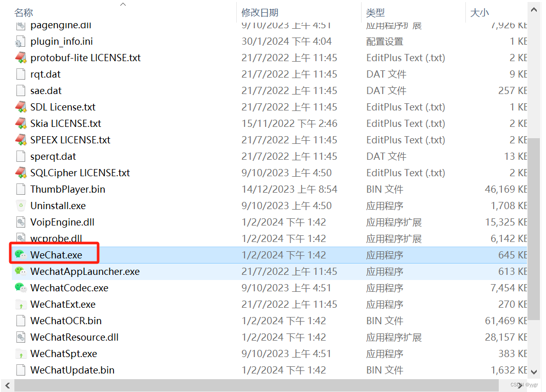Select the file named WeChatOCR.bin
Image resolution: width=546 pixels, height=392 pixels.
(66, 321)
